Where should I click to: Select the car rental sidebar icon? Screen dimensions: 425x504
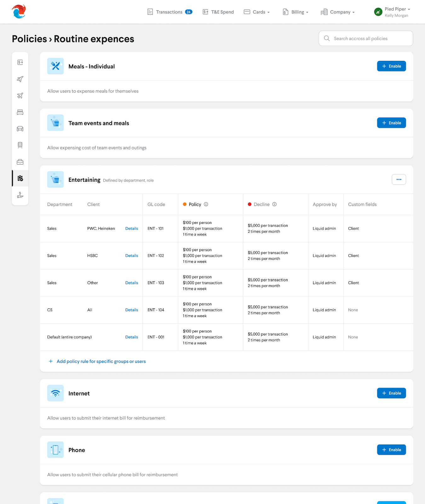[20, 129]
